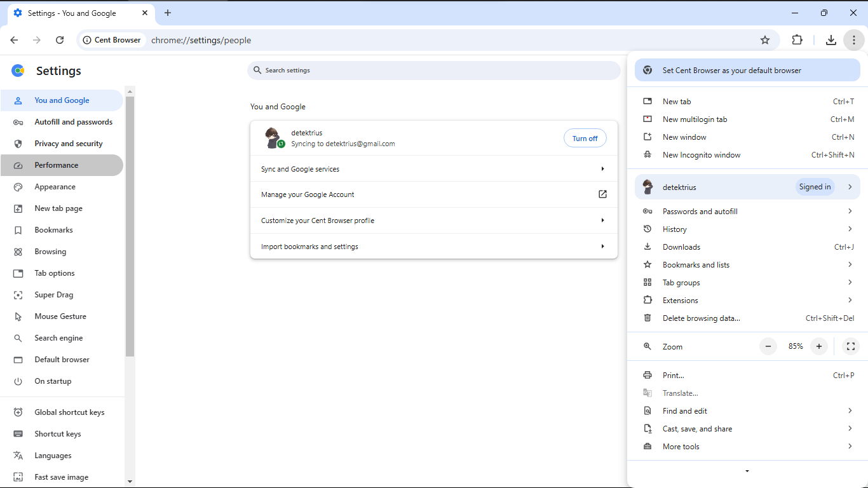Image resolution: width=868 pixels, height=488 pixels.
Task: Open Privacy and security settings section
Action: (68, 144)
